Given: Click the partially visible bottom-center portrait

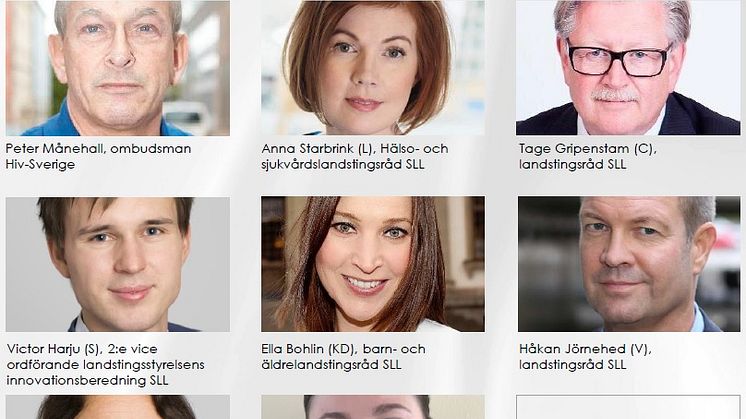Looking at the screenshot, I should point(373,407).
